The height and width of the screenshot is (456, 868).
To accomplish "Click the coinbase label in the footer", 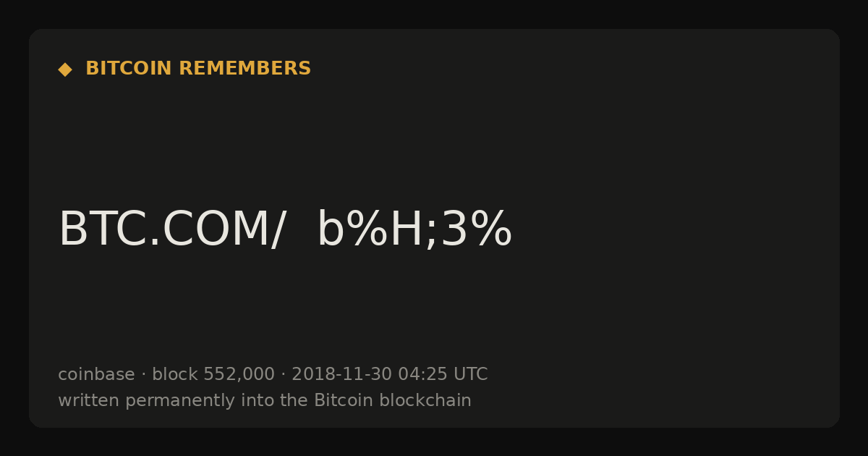I will coord(96,374).
